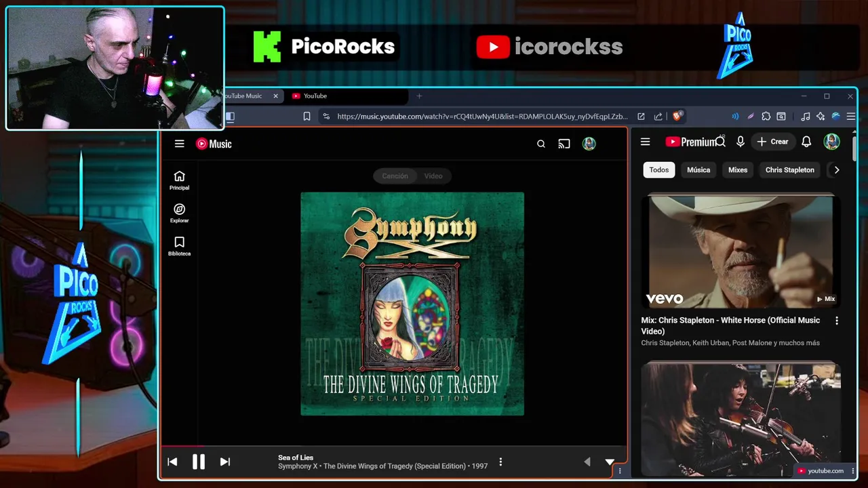The image size is (868, 488).
Task: Skip to next track
Action: click(x=225, y=462)
